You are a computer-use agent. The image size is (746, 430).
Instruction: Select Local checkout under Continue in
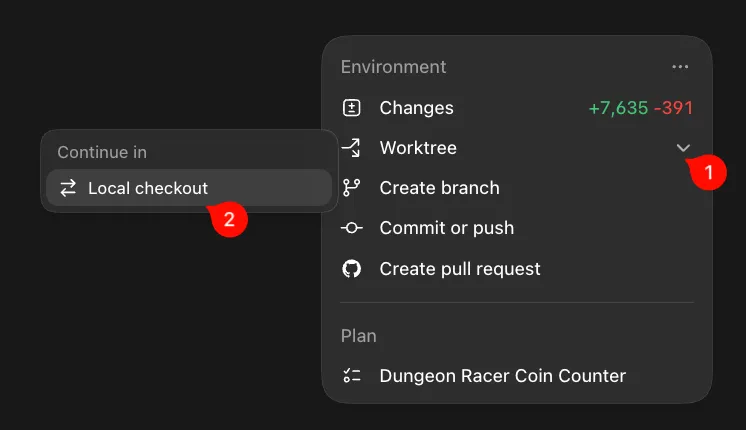(189, 188)
